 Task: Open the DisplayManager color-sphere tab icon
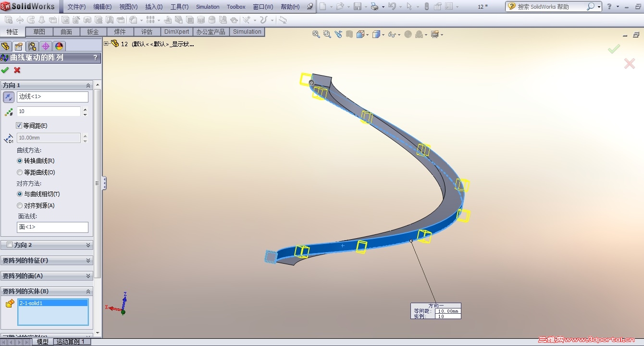[x=59, y=46]
